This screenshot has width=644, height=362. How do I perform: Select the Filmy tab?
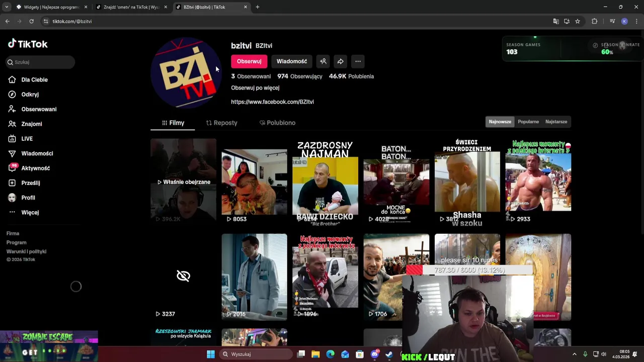173,123
